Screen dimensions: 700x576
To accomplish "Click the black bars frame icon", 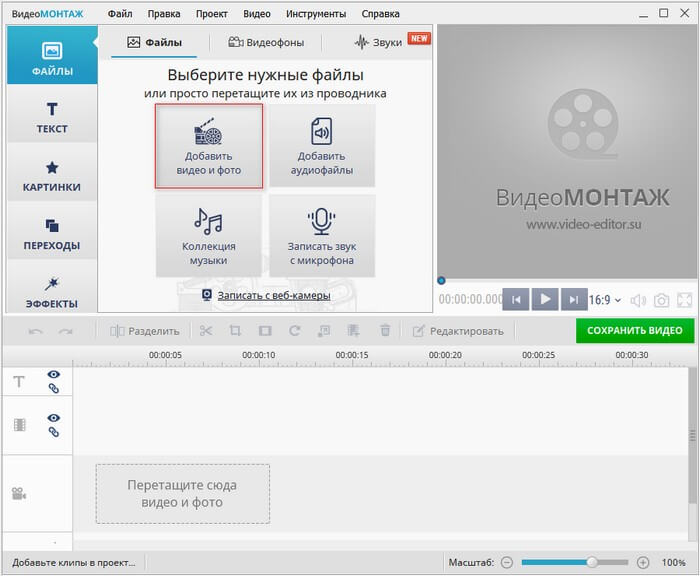I will pyautogui.click(x=265, y=331).
